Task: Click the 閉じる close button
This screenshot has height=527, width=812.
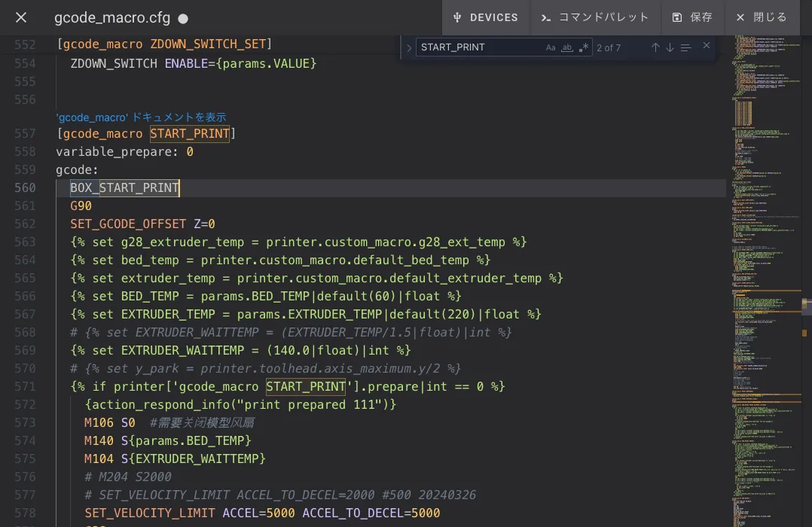Action: click(761, 17)
